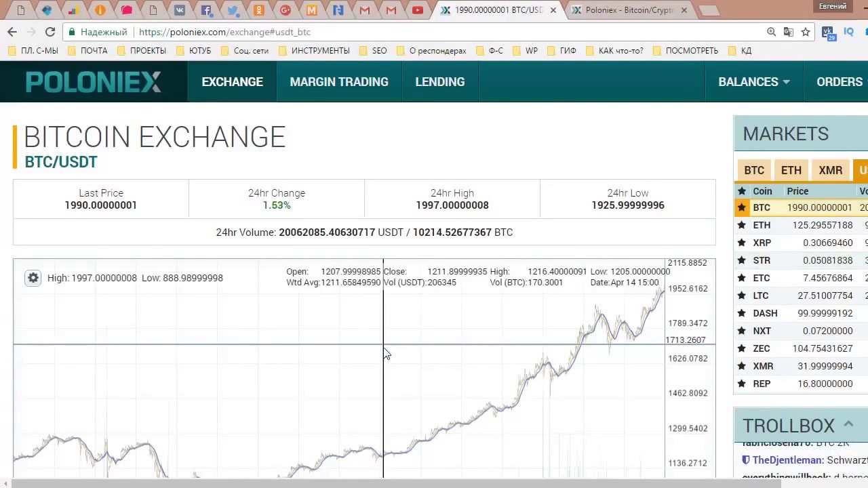Open the MARGIN TRADING navigation tab
Screen dimensions: 868x488
coord(339,82)
